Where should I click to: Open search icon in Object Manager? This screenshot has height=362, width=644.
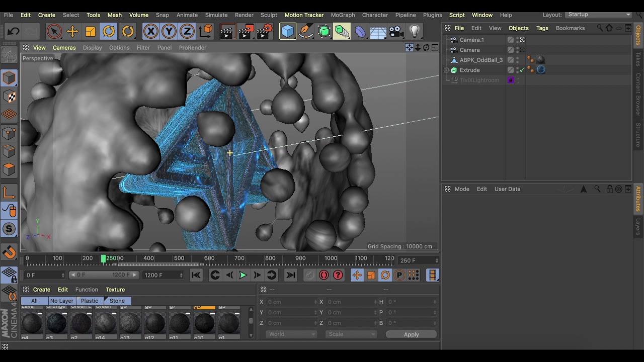(599, 28)
